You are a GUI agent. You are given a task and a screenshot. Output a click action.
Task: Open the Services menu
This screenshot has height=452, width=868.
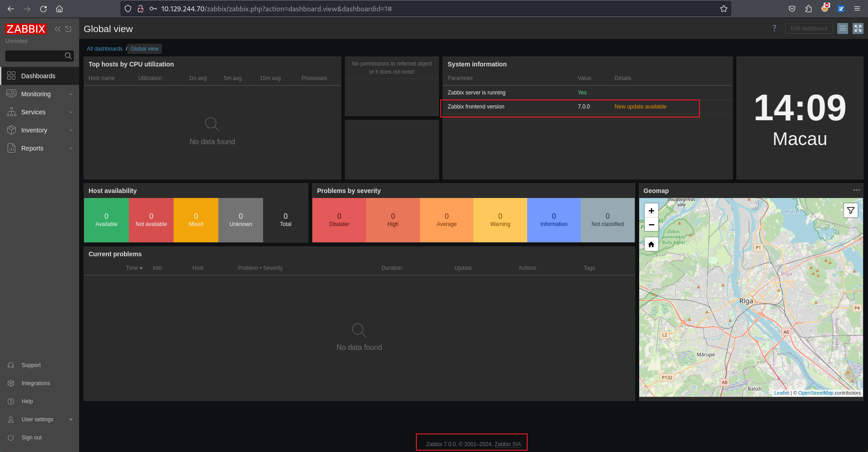click(39, 112)
